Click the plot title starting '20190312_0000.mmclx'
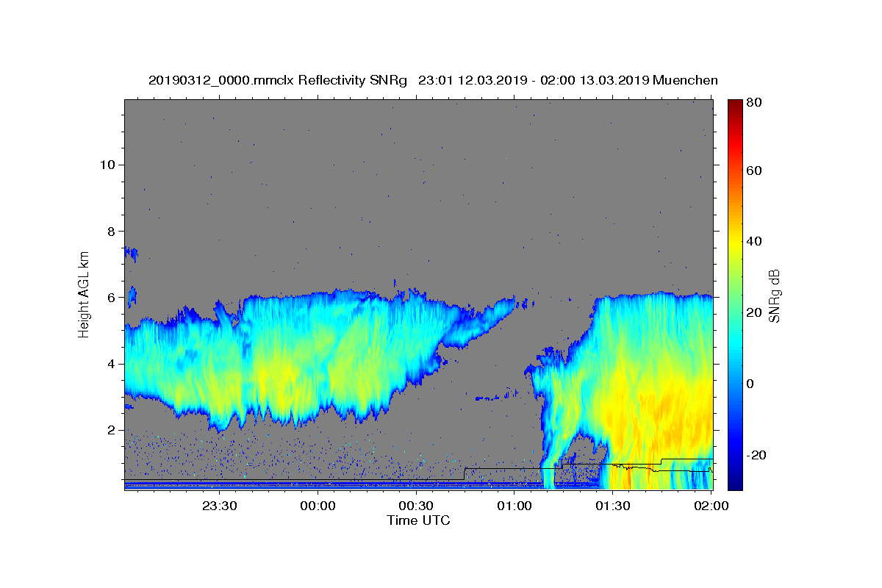Screen dimensions: 882x588 pos(433,80)
